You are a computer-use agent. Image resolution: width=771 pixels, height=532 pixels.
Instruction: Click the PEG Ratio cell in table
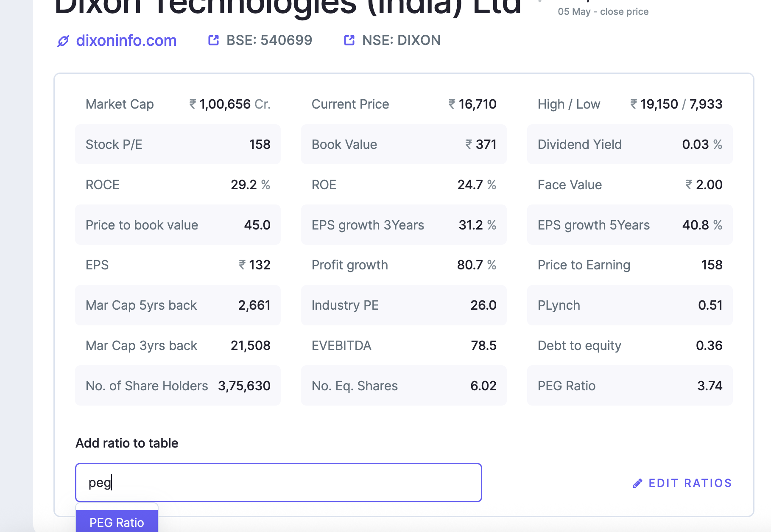click(629, 386)
